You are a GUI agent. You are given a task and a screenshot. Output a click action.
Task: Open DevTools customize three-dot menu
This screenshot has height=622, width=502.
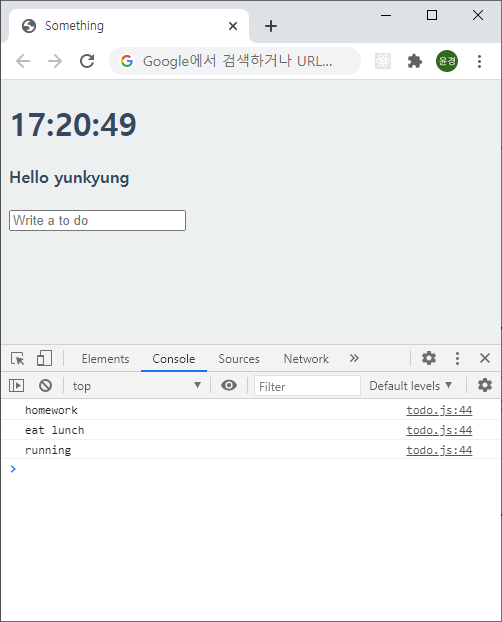pos(457,358)
